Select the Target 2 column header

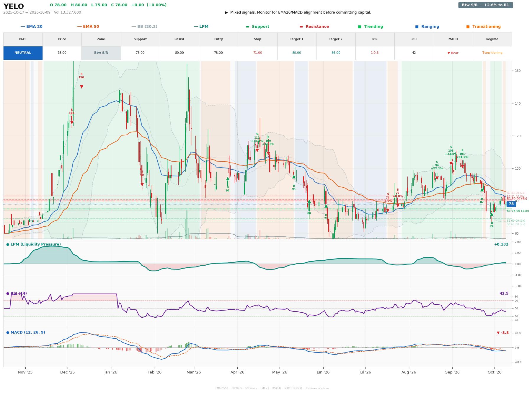pos(336,39)
